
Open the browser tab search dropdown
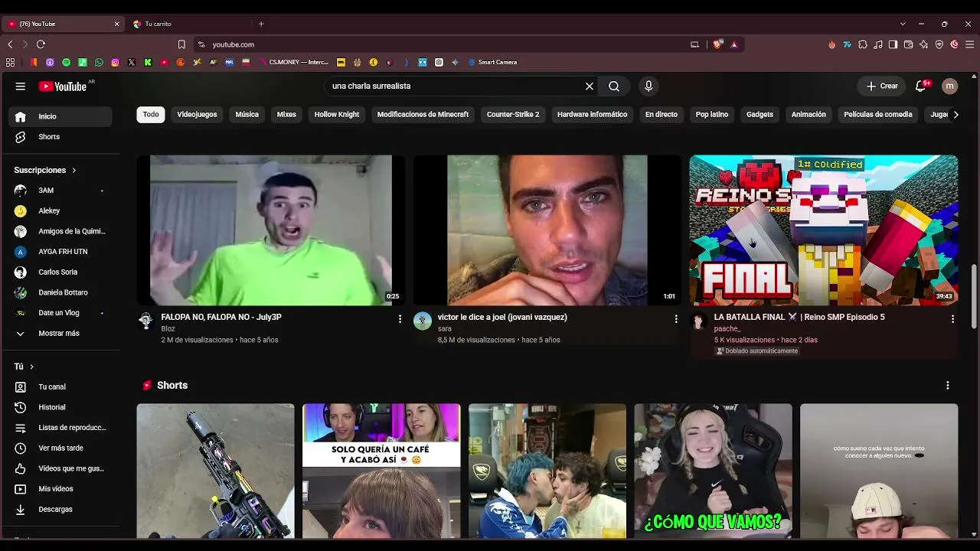click(903, 24)
